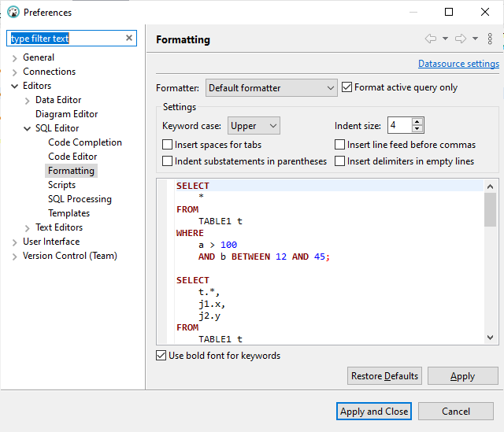Image resolution: width=504 pixels, height=432 pixels.
Task: Enable Insert delimiters in empty lines
Action: click(x=339, y=161)
